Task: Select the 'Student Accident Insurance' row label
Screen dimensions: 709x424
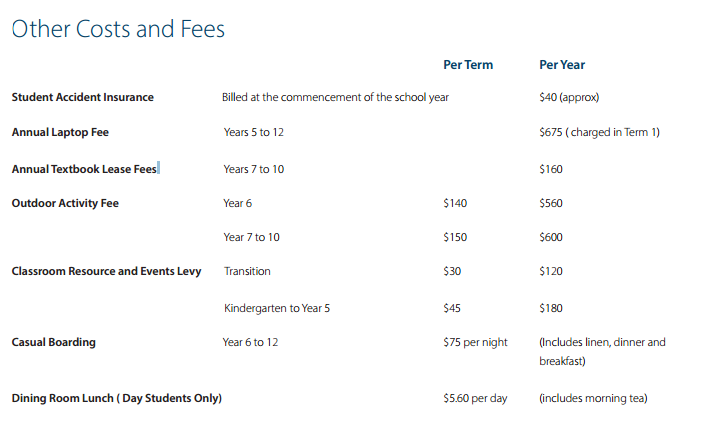Action: pyautogui.click(x=83, y=97)
